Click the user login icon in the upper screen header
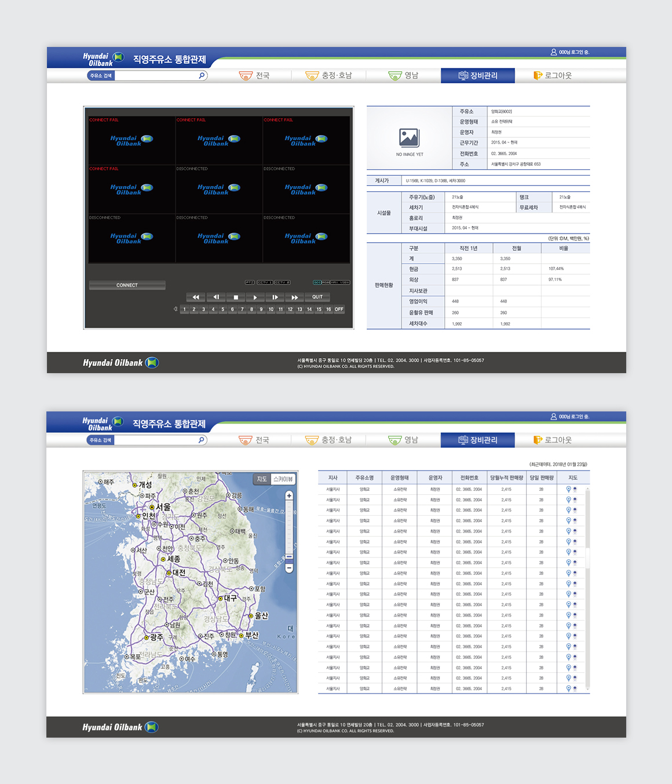 [554, 52]
